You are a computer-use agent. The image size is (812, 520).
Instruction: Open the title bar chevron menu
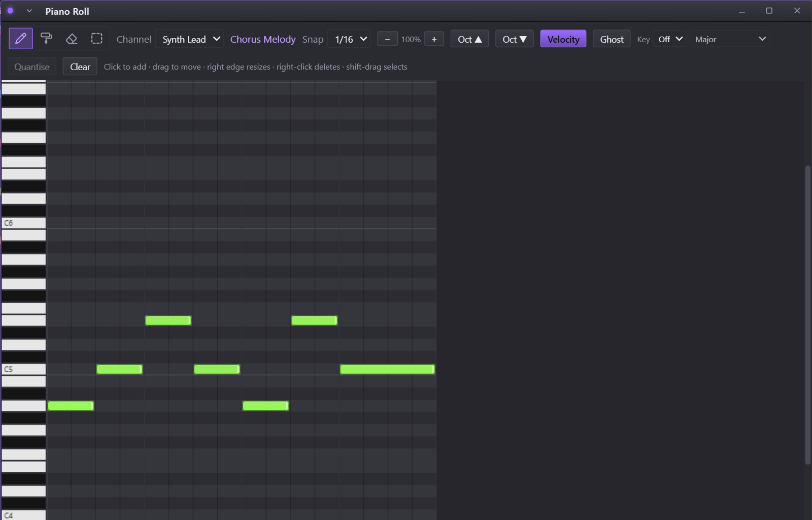point(29,11)
